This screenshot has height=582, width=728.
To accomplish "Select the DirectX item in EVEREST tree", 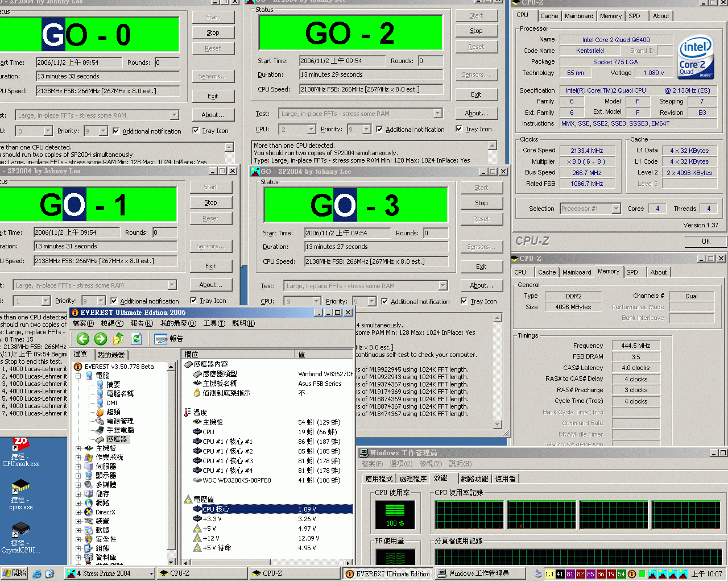I will tap(105, 512).
